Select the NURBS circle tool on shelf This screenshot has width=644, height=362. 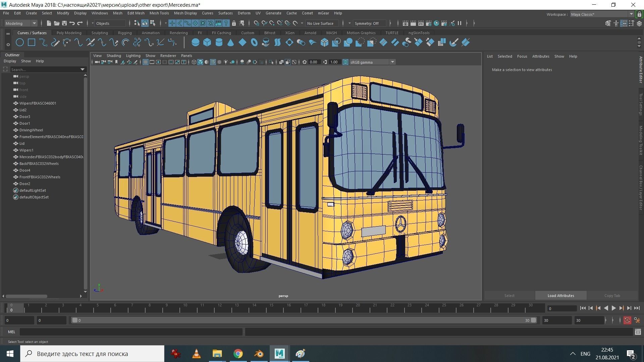click(x=20, y=43)
